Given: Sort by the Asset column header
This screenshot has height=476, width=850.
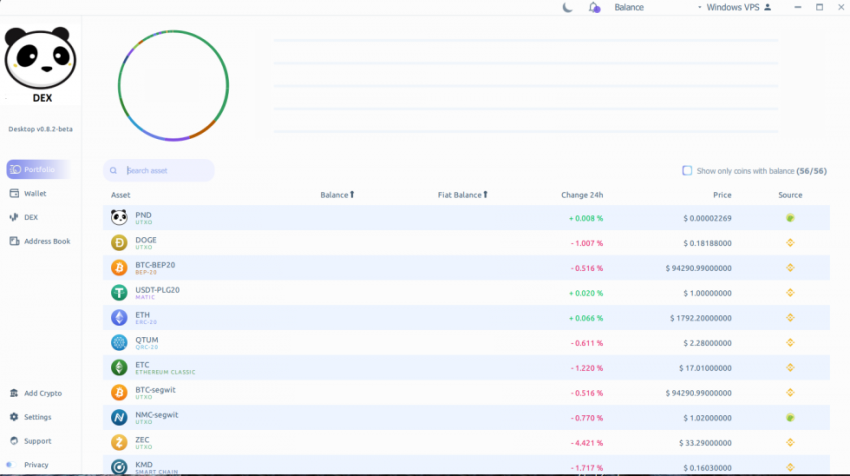Looking at the screenshot, I should point(120,195).
